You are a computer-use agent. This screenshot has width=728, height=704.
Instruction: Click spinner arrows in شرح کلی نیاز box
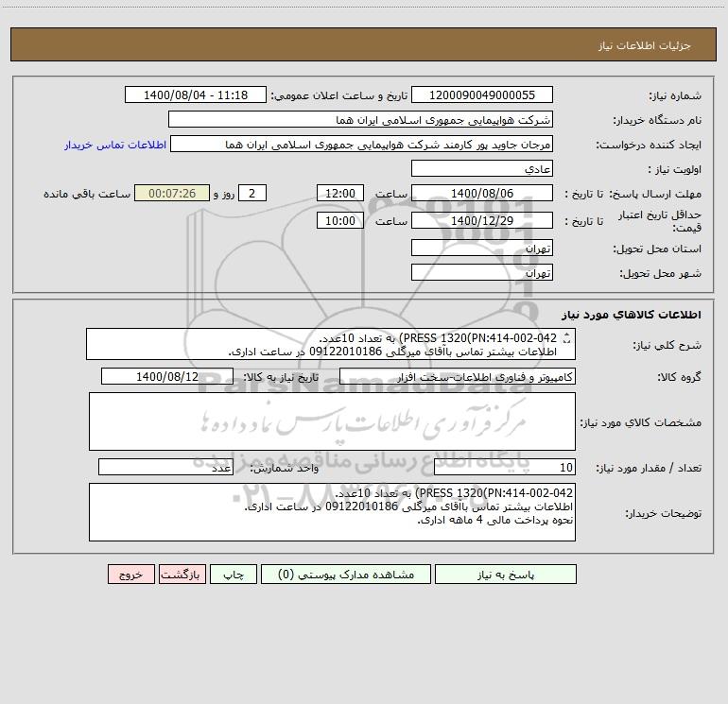point(566,338)
